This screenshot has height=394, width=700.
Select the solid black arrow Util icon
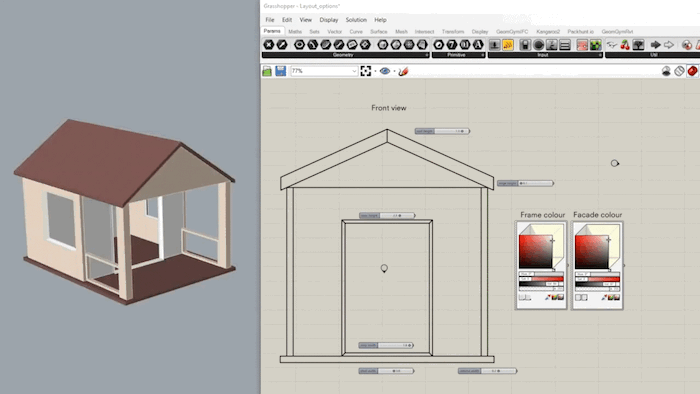click(655, 45)
